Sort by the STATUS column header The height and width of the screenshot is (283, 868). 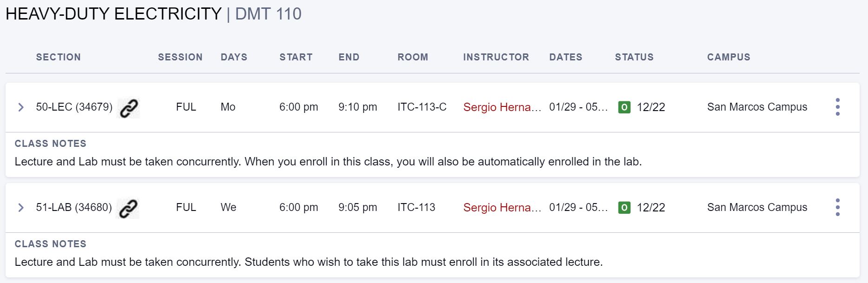[x=634, y=57]
